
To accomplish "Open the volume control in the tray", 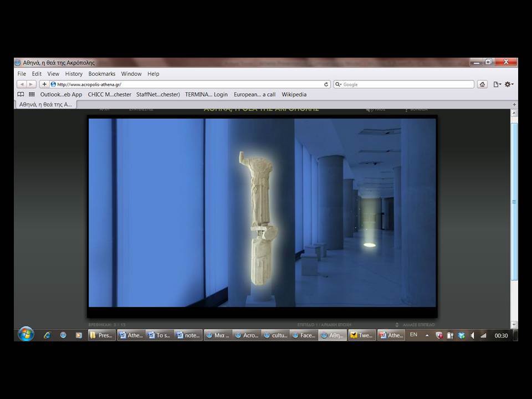I will coord(472,336).
